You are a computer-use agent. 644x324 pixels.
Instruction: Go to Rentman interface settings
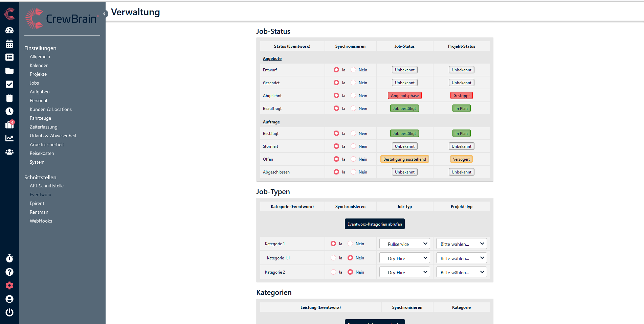pyautogui.click(x=39, y=212)
